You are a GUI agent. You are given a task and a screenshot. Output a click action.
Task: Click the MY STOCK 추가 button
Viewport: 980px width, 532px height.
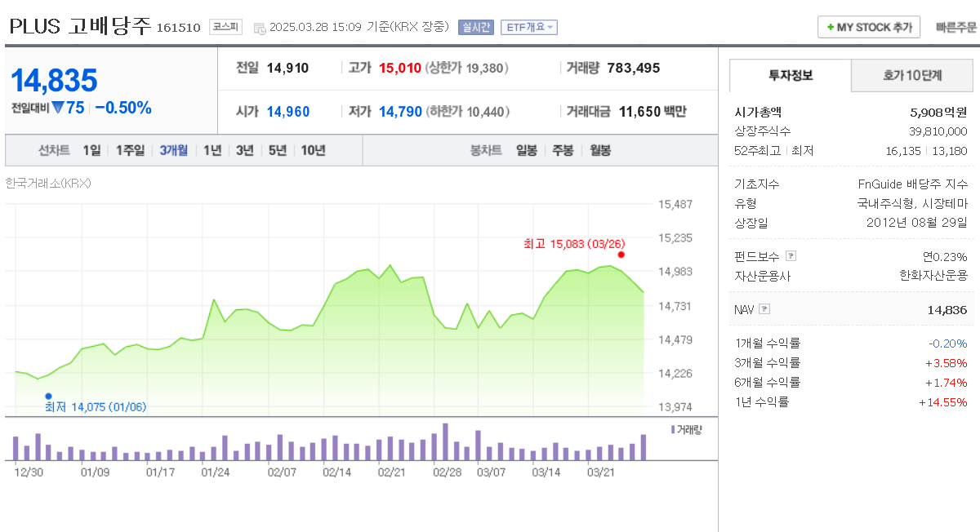pos(869,26)
